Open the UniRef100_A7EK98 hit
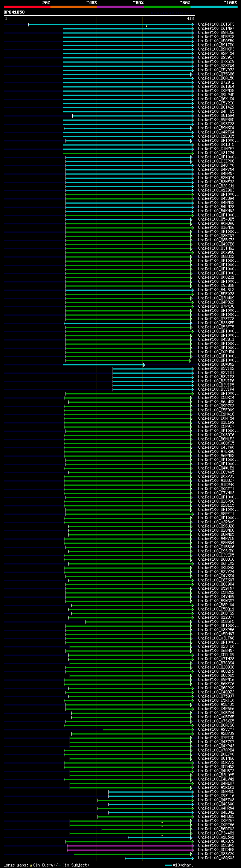The width and height of the screenshot is (241, 868). click(x=216, y=452)
